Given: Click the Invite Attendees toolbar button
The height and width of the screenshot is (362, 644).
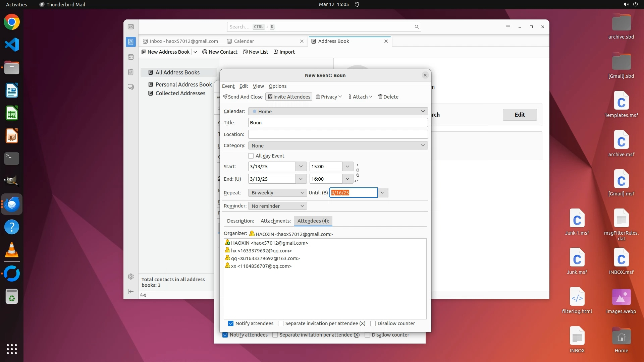Looking at the screenshot, I should coord(289,97).
